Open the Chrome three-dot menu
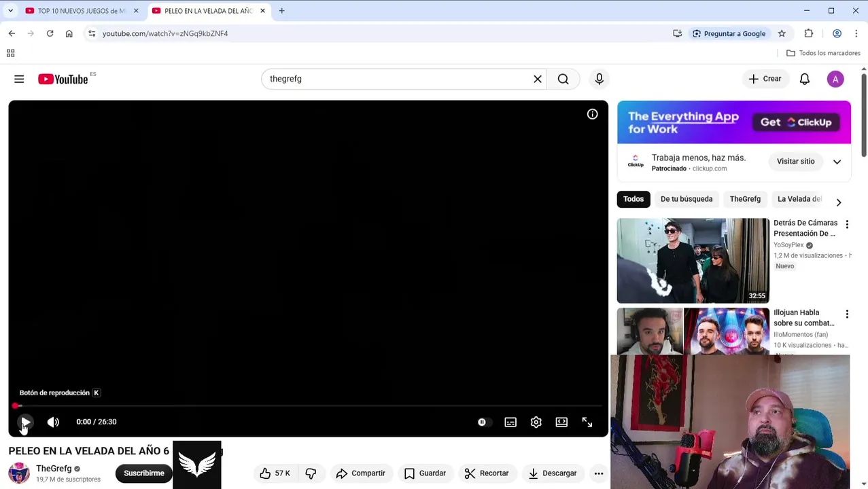Viewport: 868px width, 489px height. 856,33
